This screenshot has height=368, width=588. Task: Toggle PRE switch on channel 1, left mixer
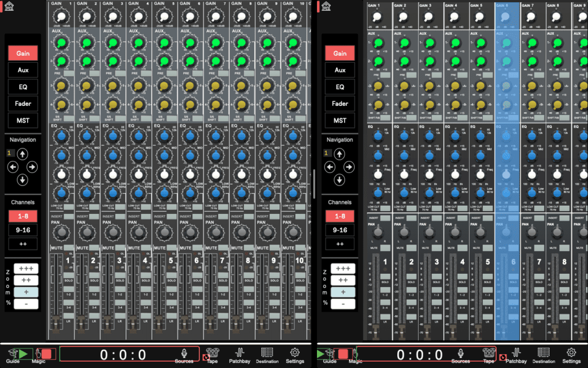pyautogui.click(x=69, y=73)
